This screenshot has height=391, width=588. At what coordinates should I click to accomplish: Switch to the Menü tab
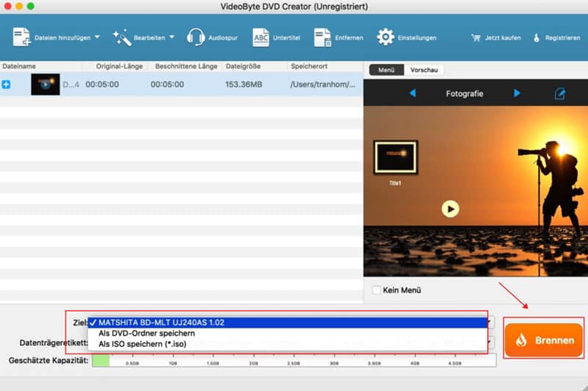(387, 70)
